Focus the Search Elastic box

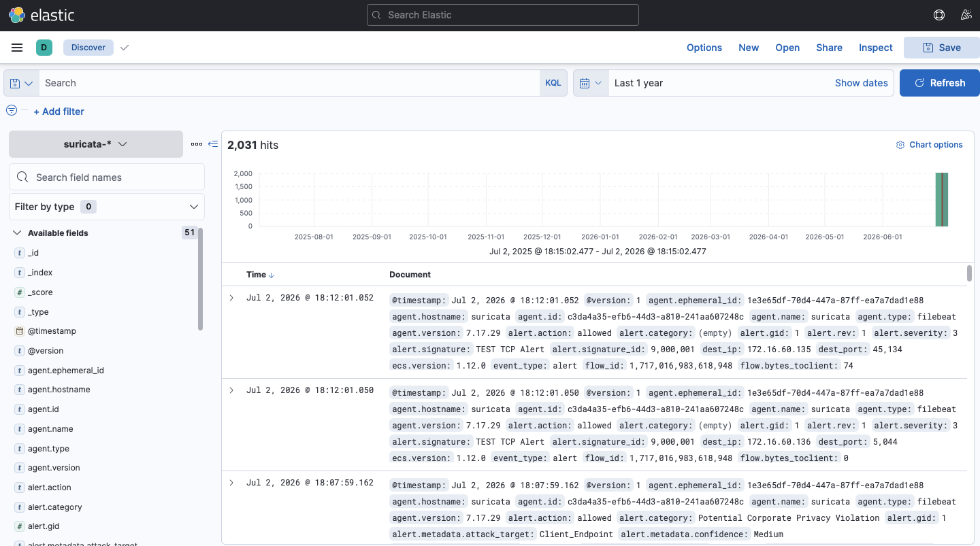[503, 15]
